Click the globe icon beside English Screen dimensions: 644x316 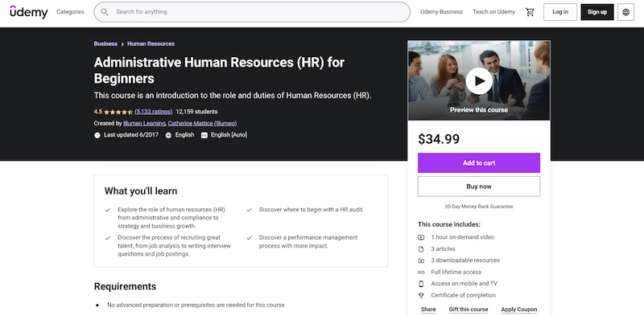[x=168, y=135]
